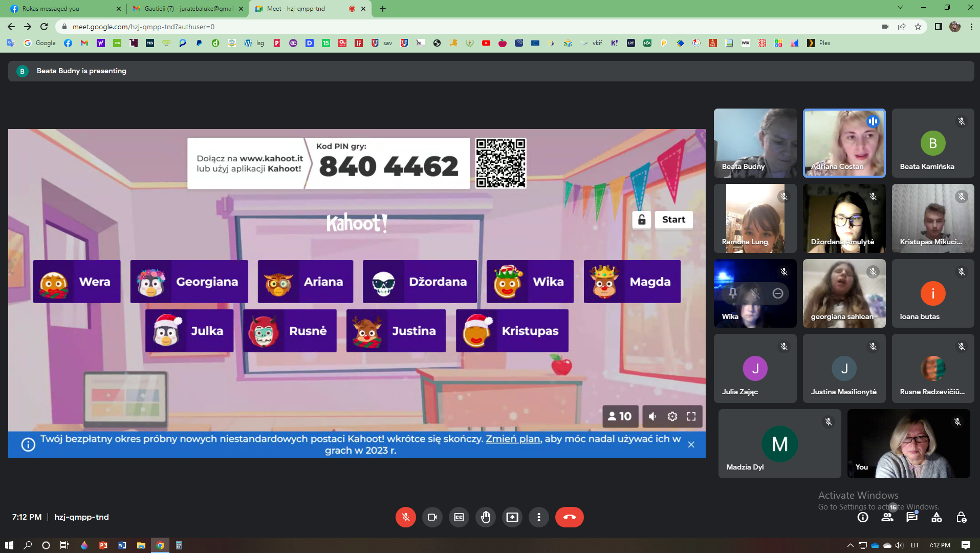980x553 pixels.
Task: Reload the Meet page
Action: [x=44, y=27]
